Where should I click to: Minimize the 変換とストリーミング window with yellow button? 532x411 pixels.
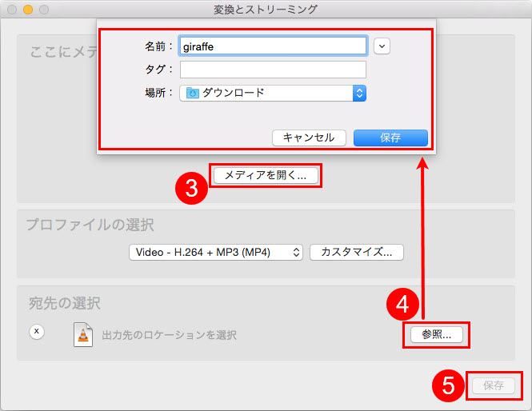click(28, 10)
